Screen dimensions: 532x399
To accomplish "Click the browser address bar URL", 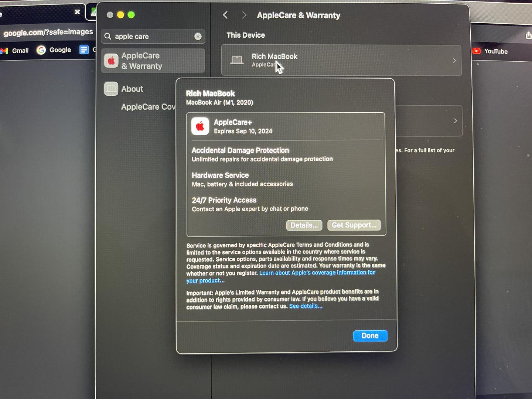I will pos(48,32).
